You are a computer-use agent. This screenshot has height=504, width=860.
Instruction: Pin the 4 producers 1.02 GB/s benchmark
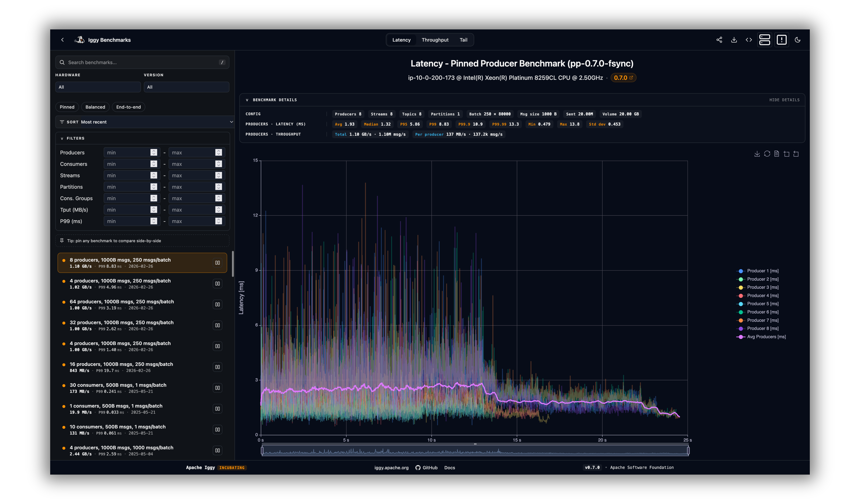click(x=217, y=284)
